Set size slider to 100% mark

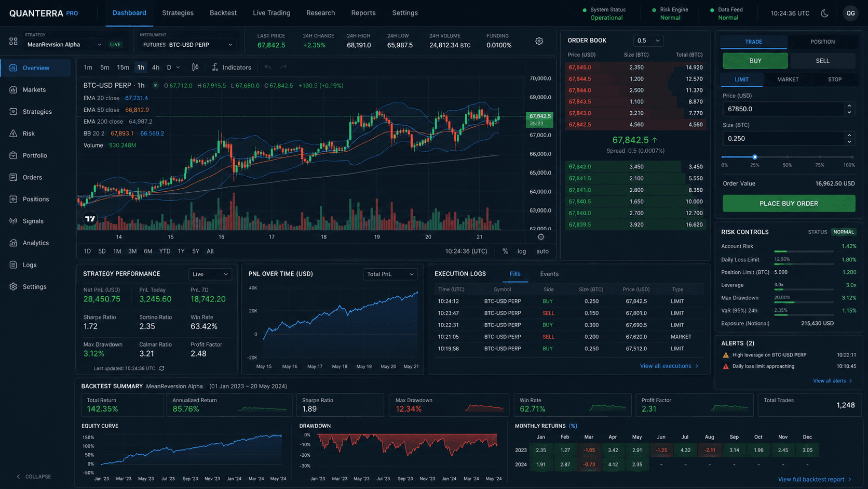(852, 157)
